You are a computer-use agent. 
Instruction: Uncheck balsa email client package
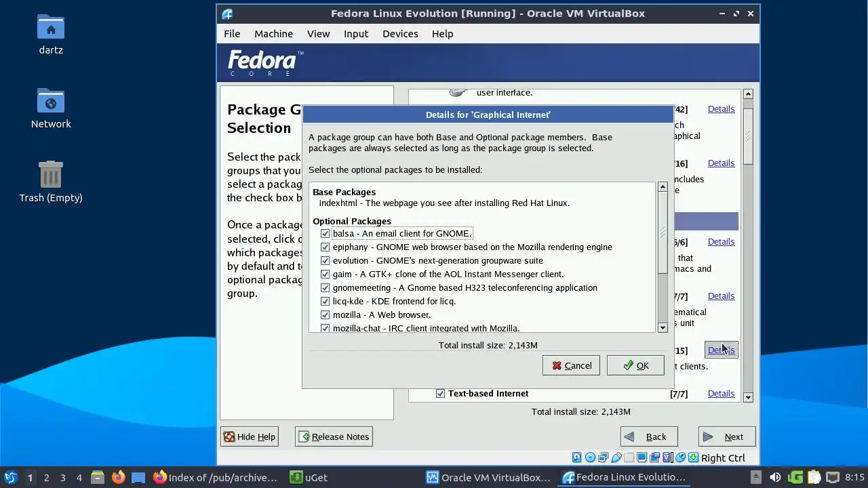[325, 233]
